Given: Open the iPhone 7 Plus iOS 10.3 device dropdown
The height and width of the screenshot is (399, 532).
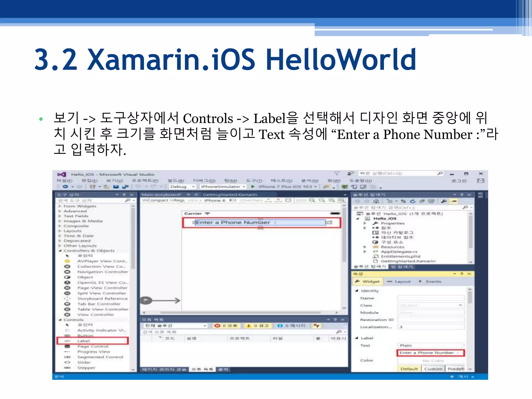Looking at the screenshot, I should coord(288,187).
